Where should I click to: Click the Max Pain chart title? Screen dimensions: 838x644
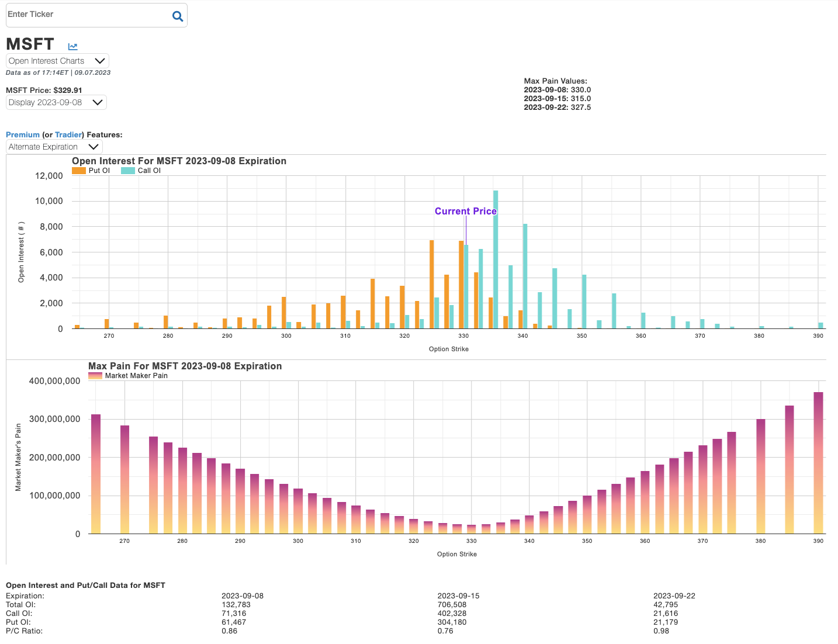(x=185, y=366)
